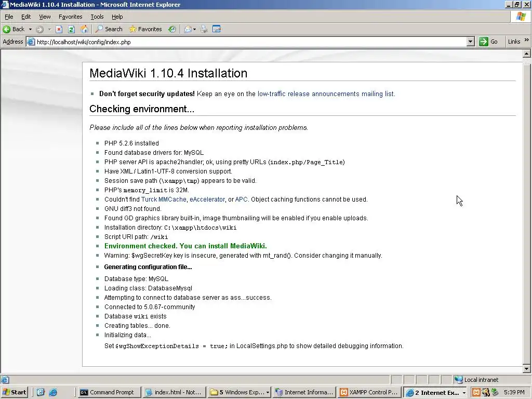Expand the Links toolbar chevron
This screenshot has height=399, width=532.
point(527,40)
